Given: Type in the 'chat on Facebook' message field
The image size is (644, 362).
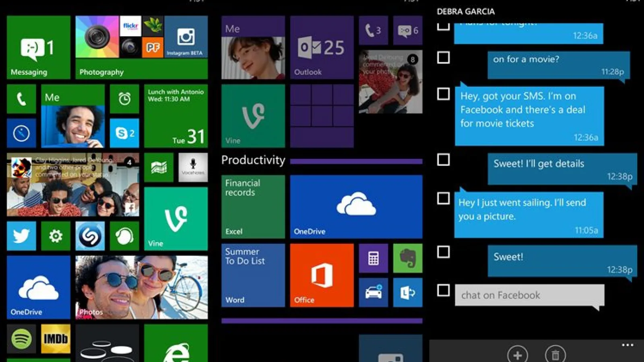Looking at the screenshot, I should click(530, 295).
